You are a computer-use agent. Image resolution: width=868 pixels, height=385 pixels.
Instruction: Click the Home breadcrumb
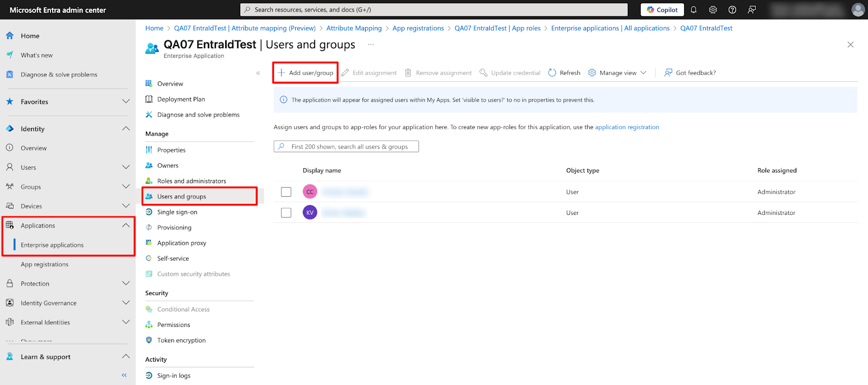click(x=154, y=28)
